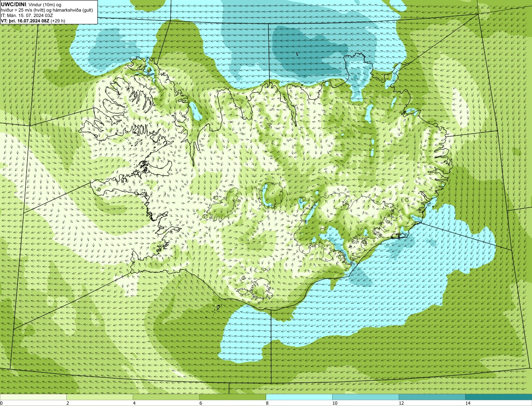Click the 2–4 m/s color bar segment
Viewport: 532px width, 406px height.
100,397
